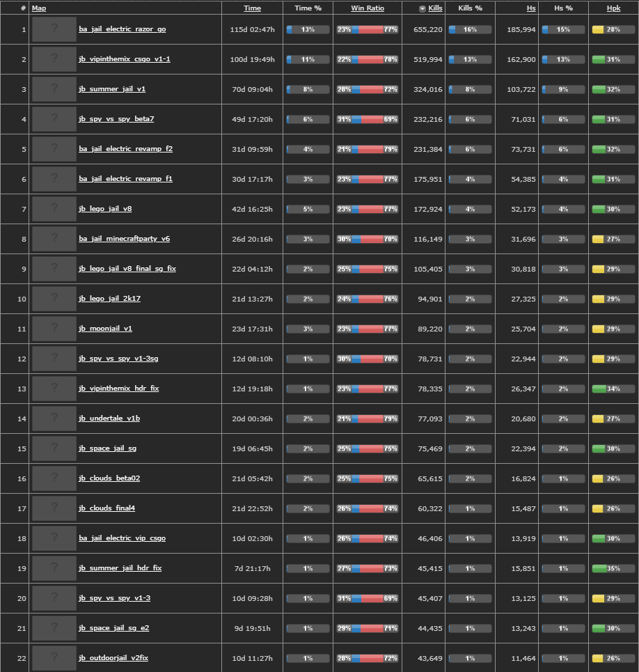This screenshot has height=672, width=639.
Task: Open map jb_clouds_beta02
Action: pos(109,478)
